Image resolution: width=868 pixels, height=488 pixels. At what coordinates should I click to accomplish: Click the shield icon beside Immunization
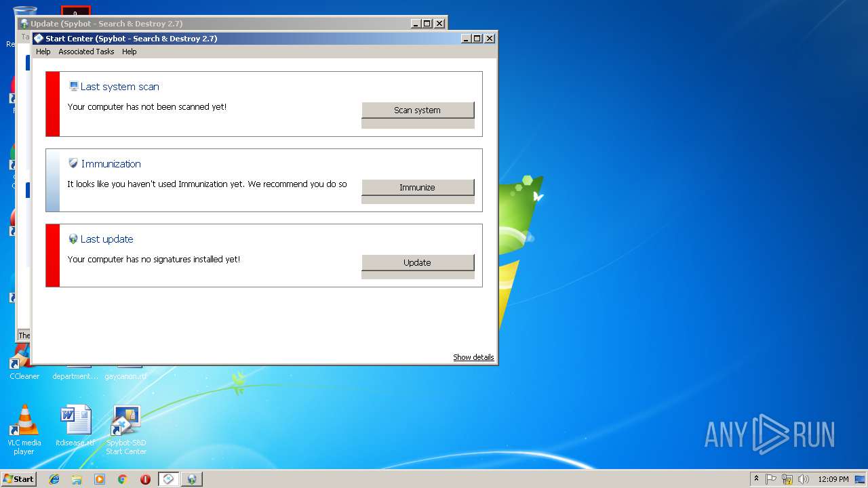74,163
